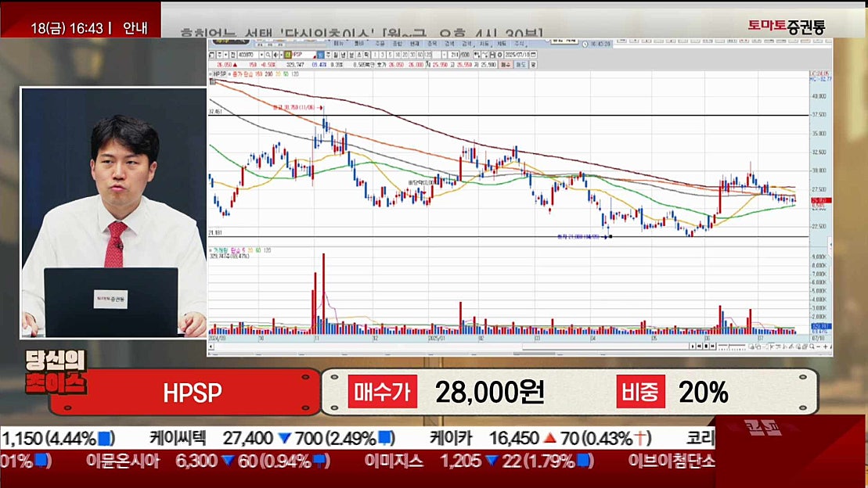Open the date calendar picker icon

pyautogui.click(x=533, y=55)
